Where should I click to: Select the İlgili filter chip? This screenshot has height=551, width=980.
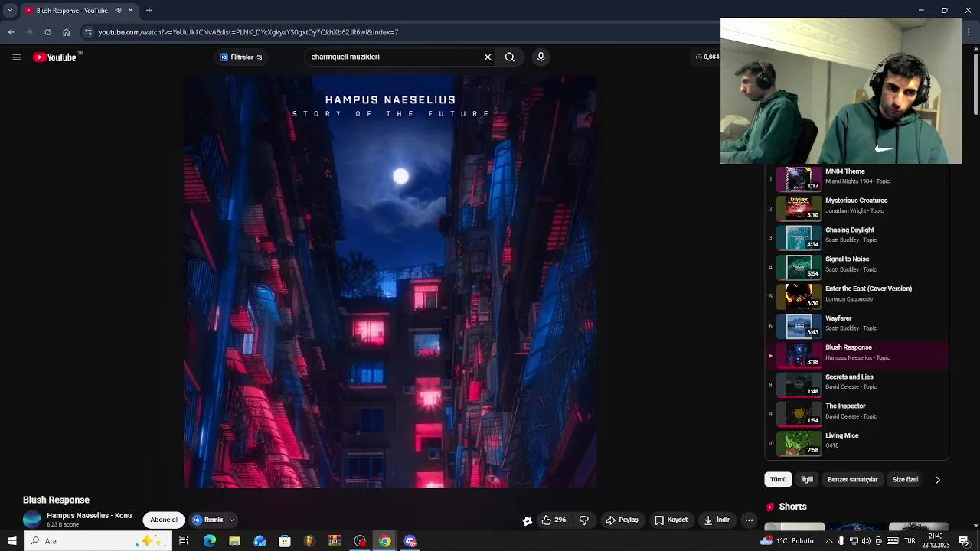click(807, 479)
